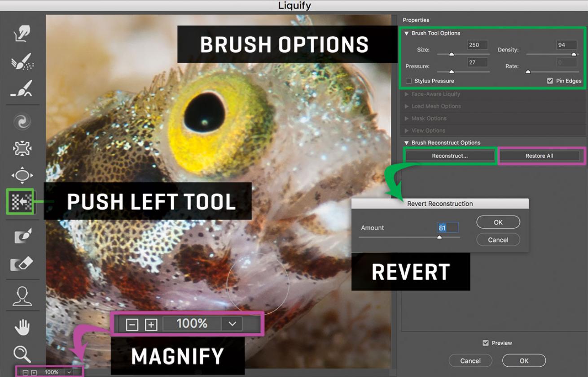Screen dimensions: 588x377
Task: Expand the Face-Aware Liquify section
Action: 407,94
